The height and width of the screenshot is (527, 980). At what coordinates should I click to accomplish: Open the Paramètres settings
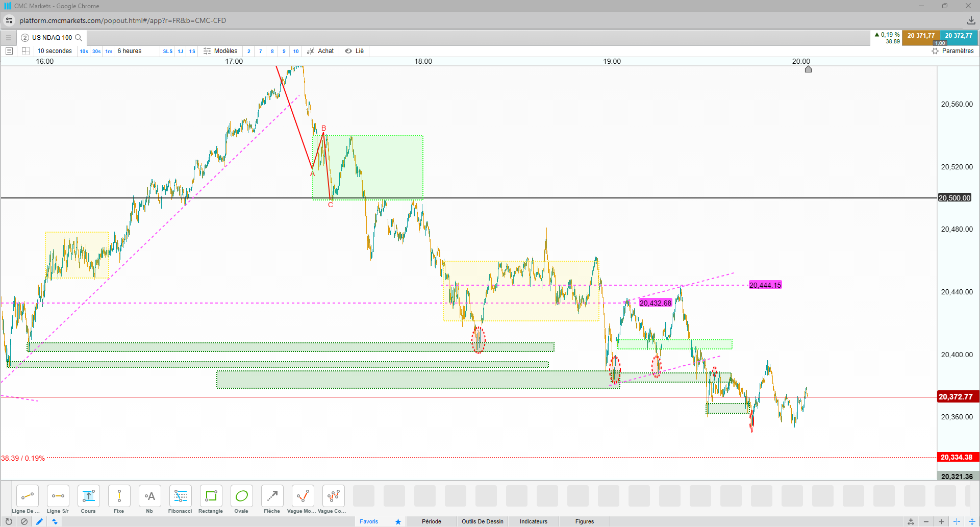[952, 51]
